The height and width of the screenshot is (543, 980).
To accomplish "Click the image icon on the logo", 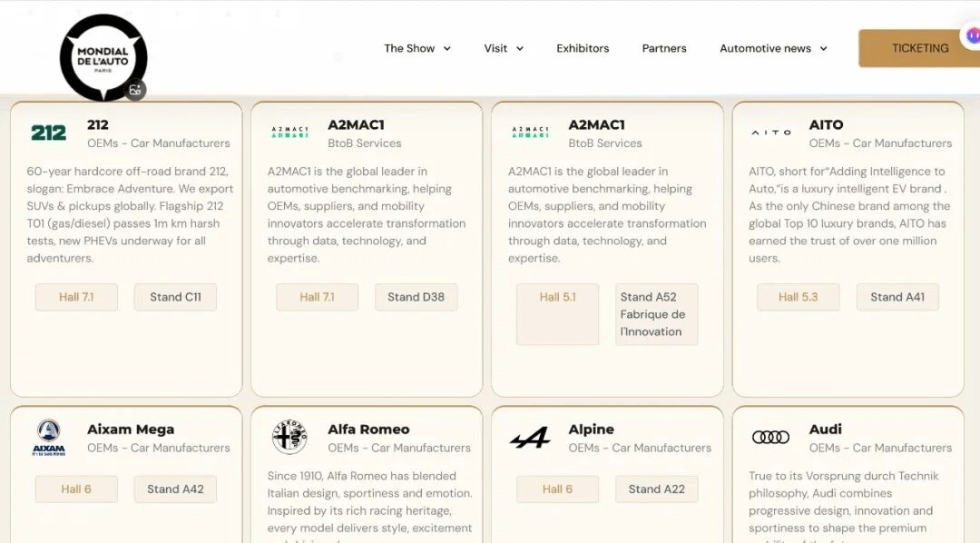I will point(135,90).
